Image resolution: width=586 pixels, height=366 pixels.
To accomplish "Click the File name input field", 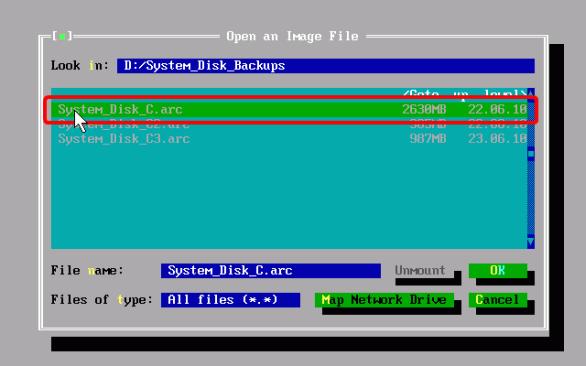I will point(271,271).
